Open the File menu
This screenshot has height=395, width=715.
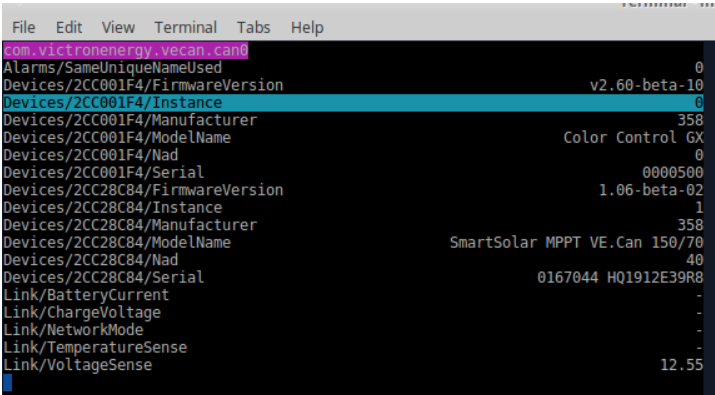[x=23, y=27]
